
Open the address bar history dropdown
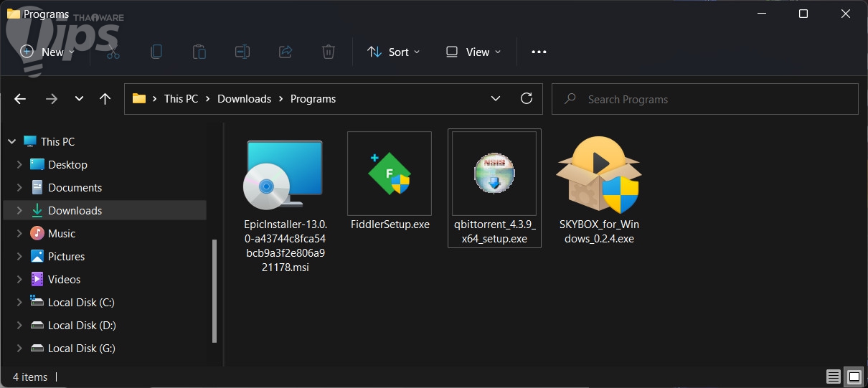pyautogui.click(x=495, y=99)
